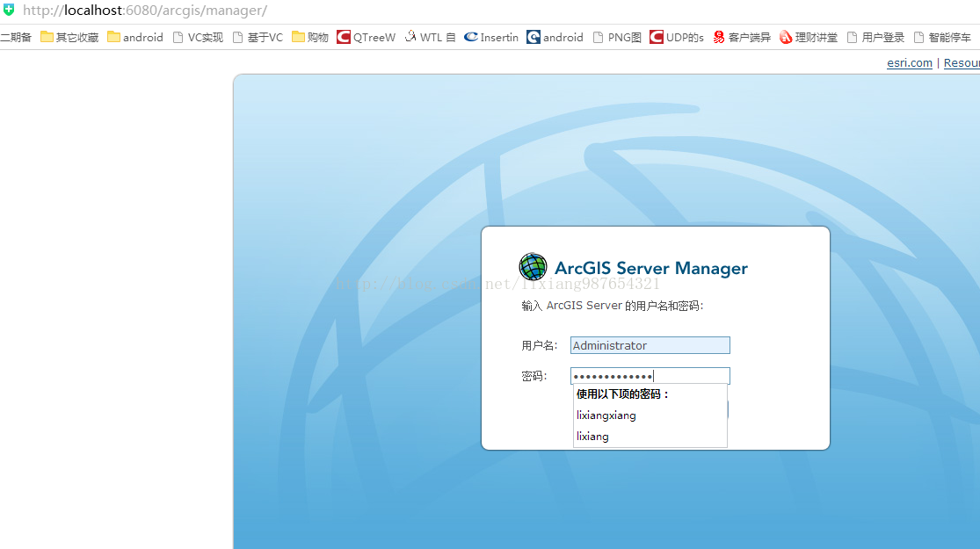
Task: Open the QTreeW bookmark
Action: pyautogui.click(x=367, y=38)
